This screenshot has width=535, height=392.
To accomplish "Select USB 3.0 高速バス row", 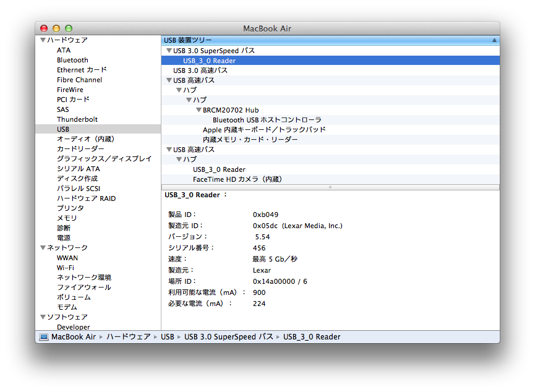I will point(330,70).
